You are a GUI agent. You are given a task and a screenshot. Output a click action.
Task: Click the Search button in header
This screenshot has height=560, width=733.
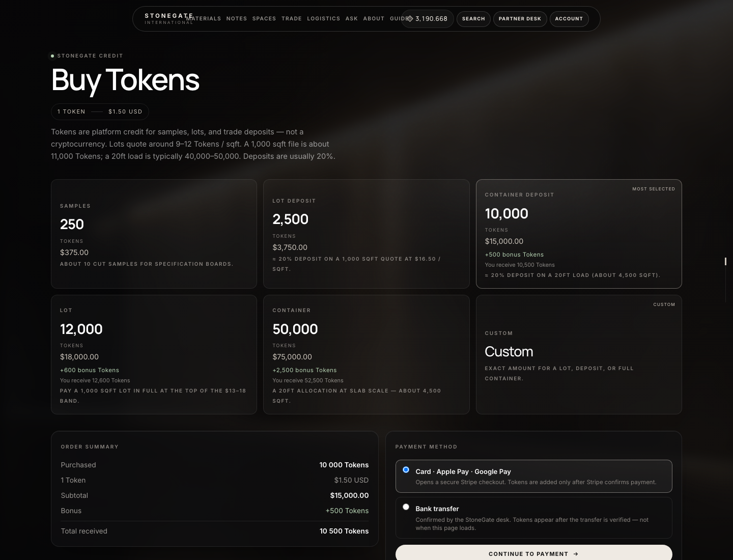tap(473, 19)
